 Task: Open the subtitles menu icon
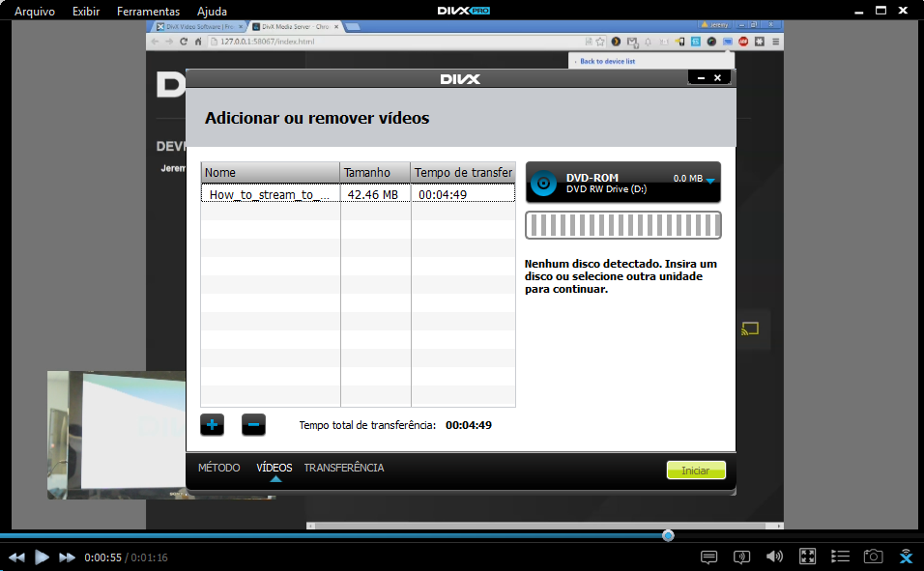pyautogui.click(x=708, y=557)
